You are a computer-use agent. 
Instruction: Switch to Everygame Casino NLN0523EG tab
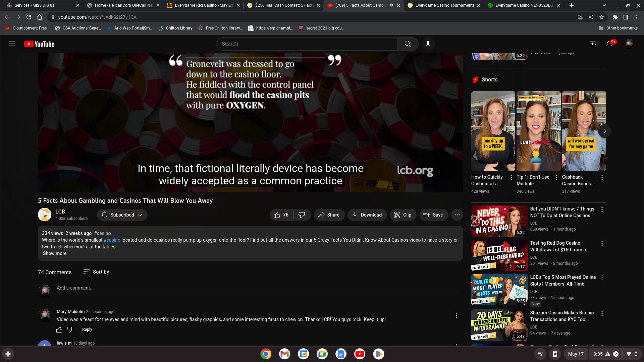click(x=524, y=5)
